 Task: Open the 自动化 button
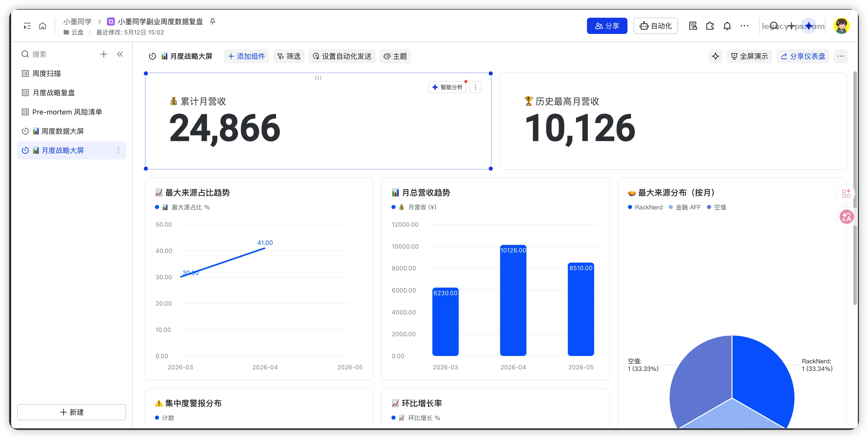point(655,26)
